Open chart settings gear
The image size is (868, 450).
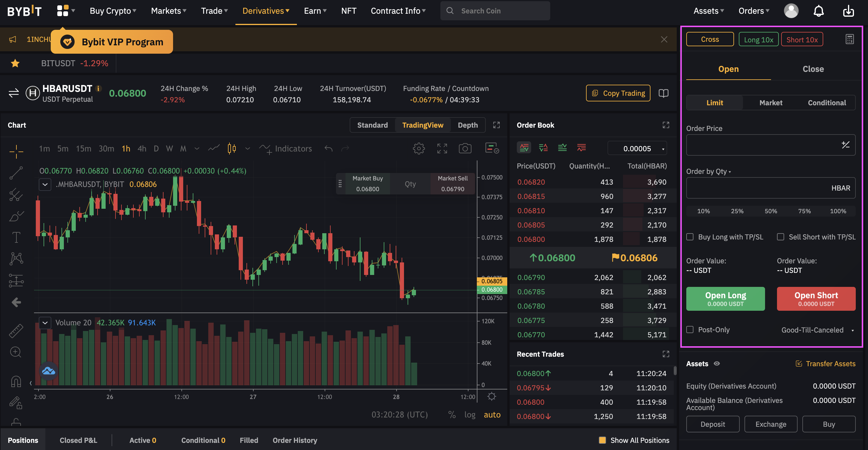tap(419, 149)
